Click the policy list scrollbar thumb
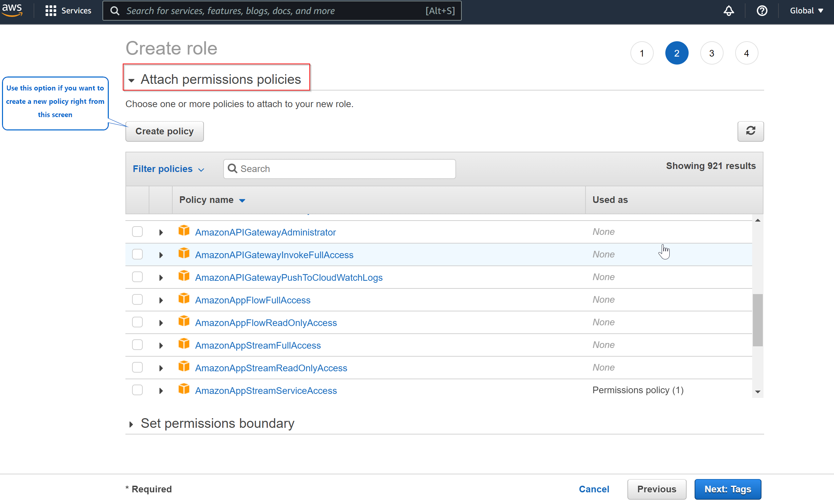 757,320
